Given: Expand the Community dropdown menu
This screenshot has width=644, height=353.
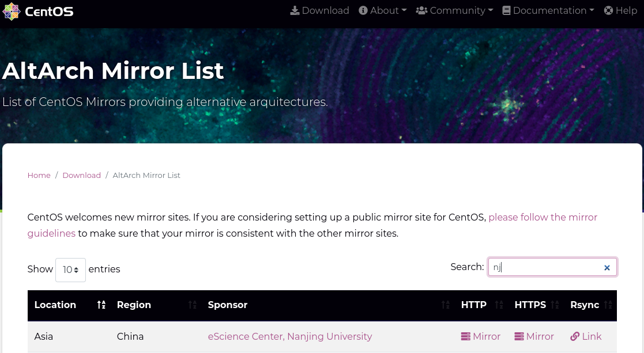Looking at the screenshot, I should [x=454, y=11].
